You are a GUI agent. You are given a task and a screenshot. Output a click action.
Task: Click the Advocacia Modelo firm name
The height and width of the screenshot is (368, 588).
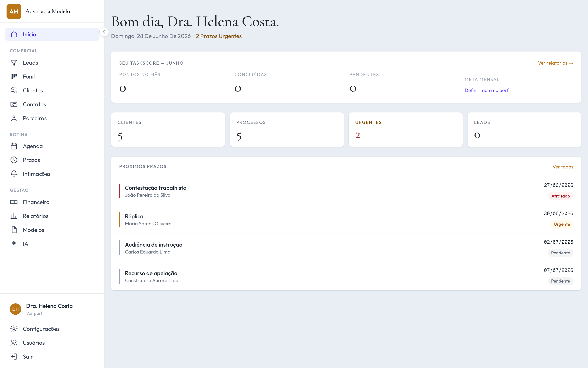(48, 11)
